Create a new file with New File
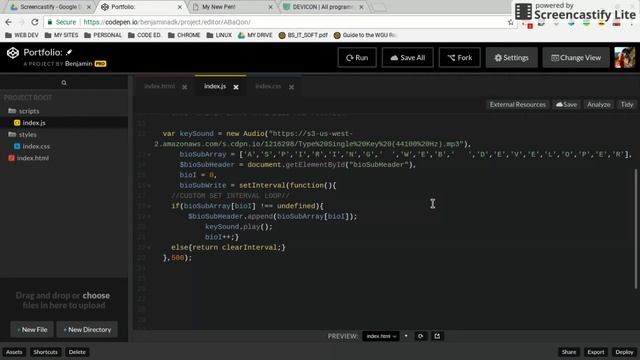640x360 pixels. click(x=32, y=329)
